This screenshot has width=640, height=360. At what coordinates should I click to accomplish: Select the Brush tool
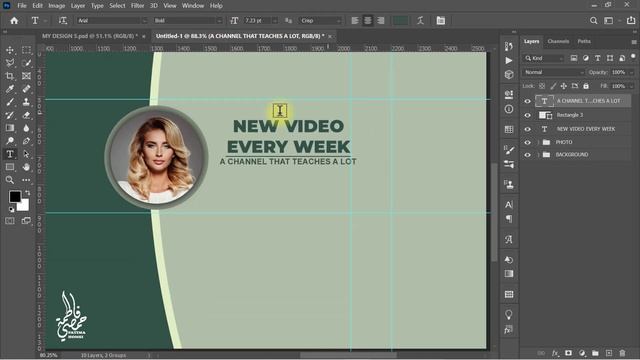10,102
